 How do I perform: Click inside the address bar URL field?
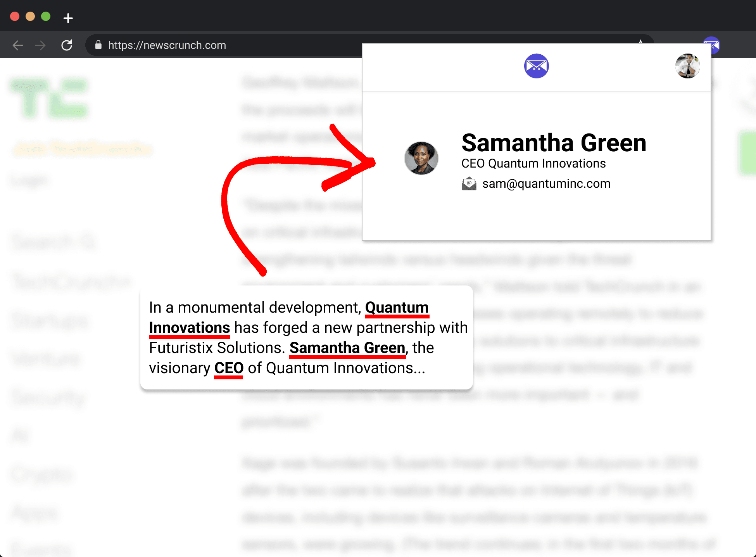[167, 45]
